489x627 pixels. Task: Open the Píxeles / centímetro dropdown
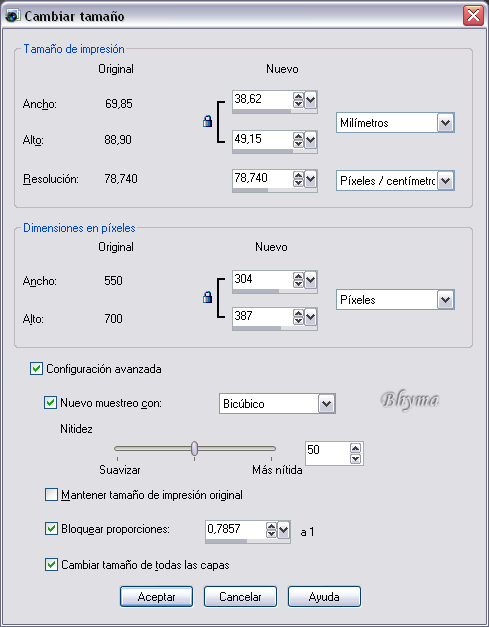point(445,181)
